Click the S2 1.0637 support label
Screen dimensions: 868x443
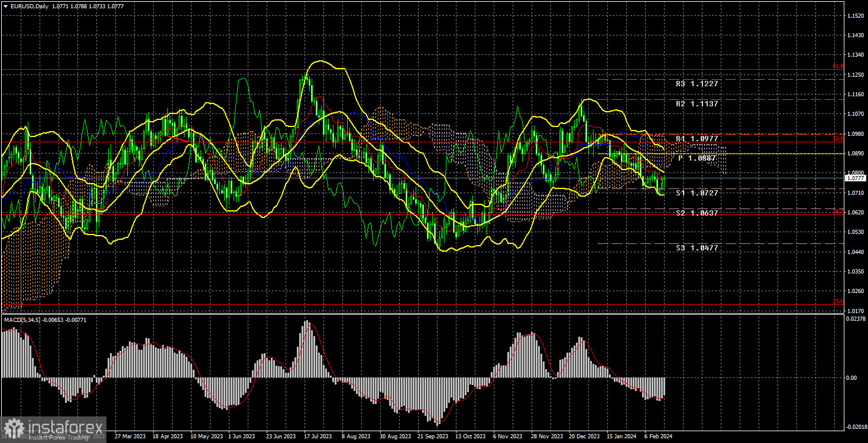(697, 213)
